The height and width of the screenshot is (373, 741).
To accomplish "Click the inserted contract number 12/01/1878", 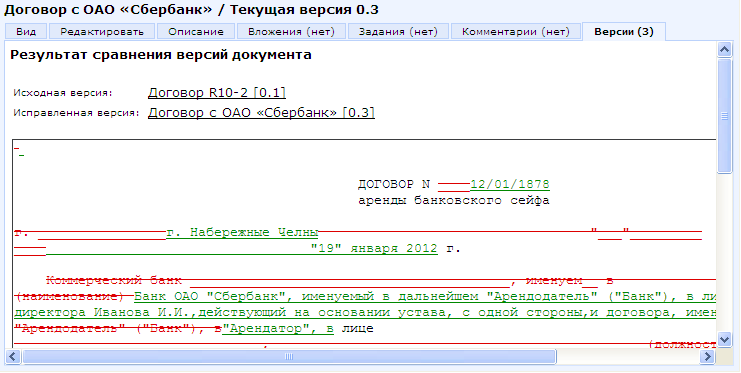I will [510, 184].
